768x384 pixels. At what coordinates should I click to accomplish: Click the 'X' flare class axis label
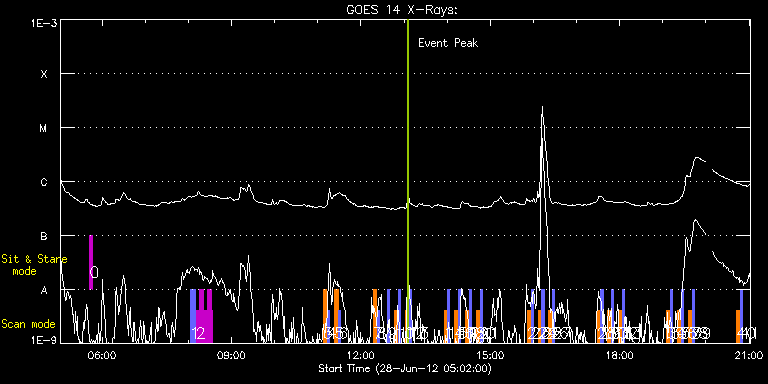point(44,74)
